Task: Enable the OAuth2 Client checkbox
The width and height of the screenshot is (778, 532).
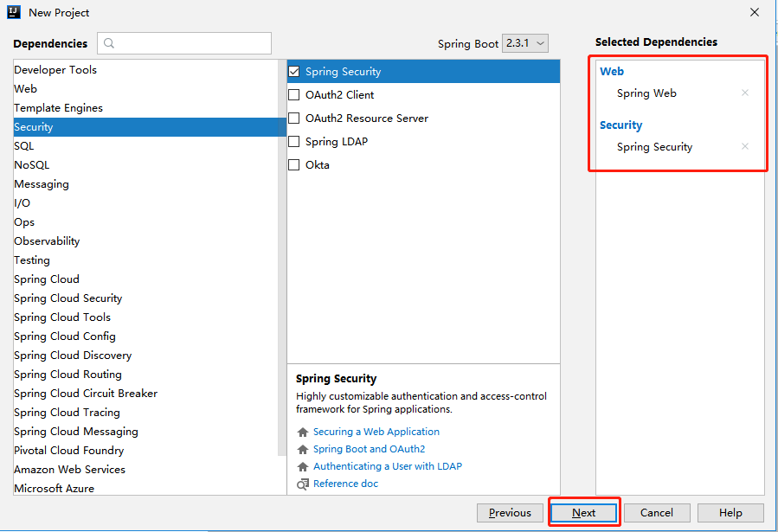Action: coord(294,94)
